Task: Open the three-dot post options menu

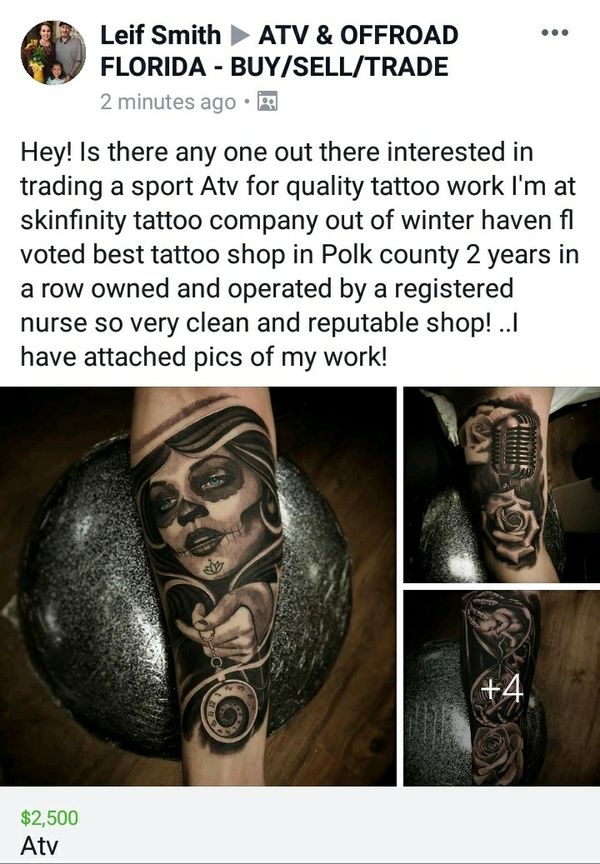Action: click(554, 33)
